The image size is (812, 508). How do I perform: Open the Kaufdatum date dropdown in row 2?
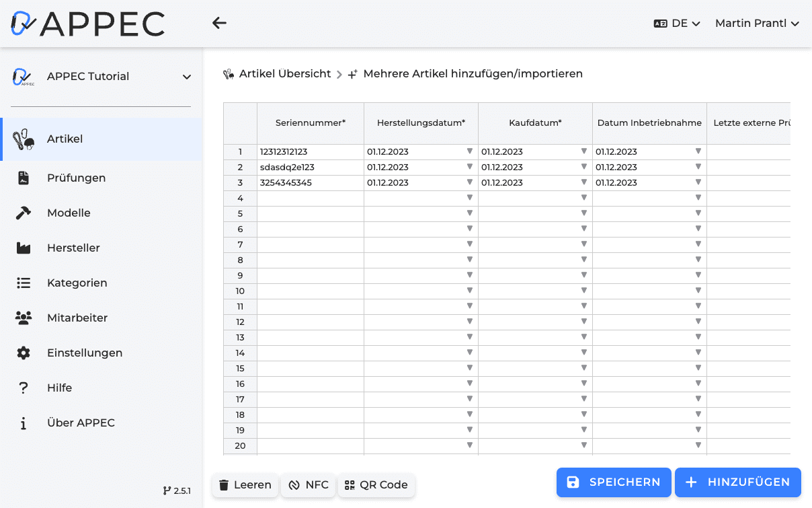(584, 167)
